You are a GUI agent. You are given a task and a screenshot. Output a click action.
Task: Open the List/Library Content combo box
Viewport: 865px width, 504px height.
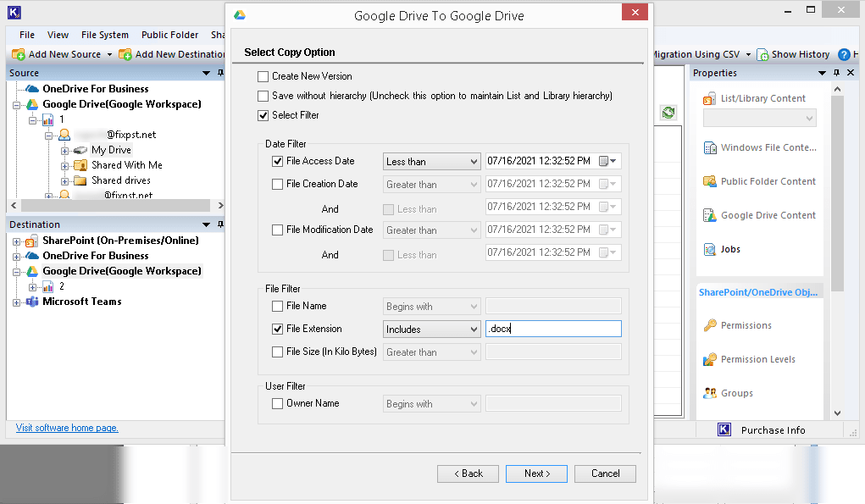click(x=760, y=118)
